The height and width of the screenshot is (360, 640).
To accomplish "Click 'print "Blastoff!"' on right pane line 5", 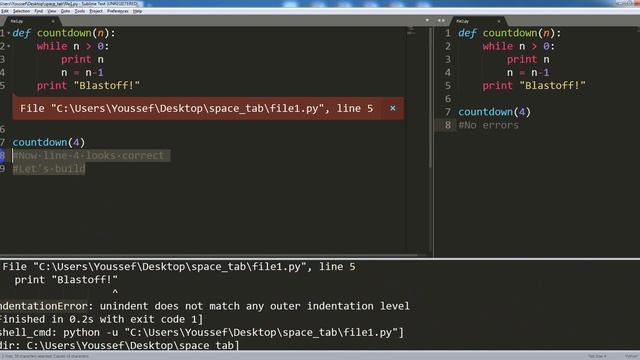I will [534, 86].
